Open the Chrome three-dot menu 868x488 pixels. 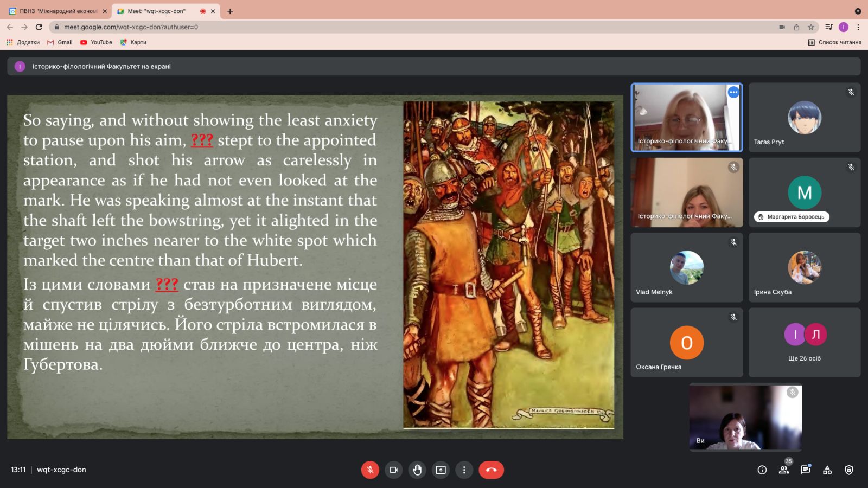click(x=858, y=27)
